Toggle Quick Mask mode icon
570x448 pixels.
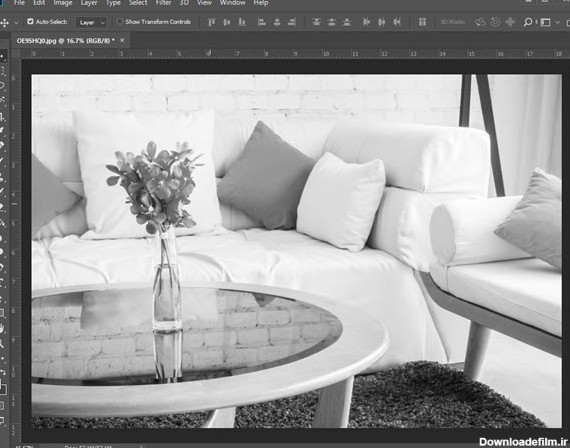(2, 406)
